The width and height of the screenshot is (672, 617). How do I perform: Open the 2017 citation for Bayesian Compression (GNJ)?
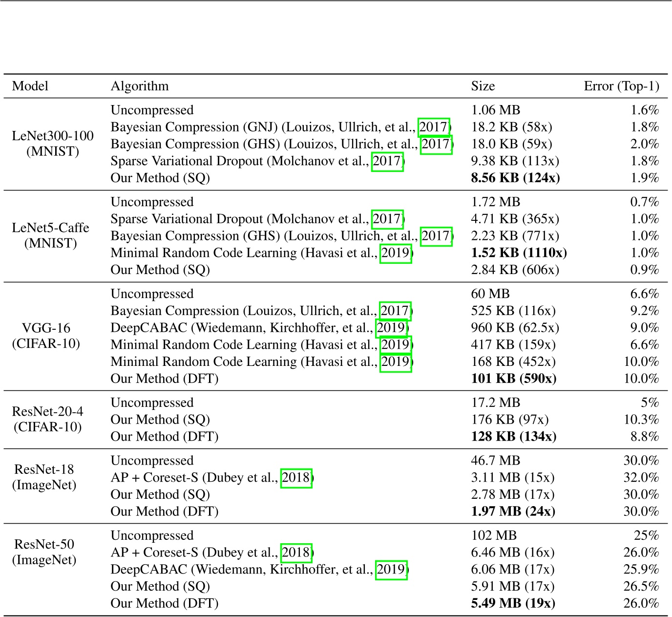(434, 128)
